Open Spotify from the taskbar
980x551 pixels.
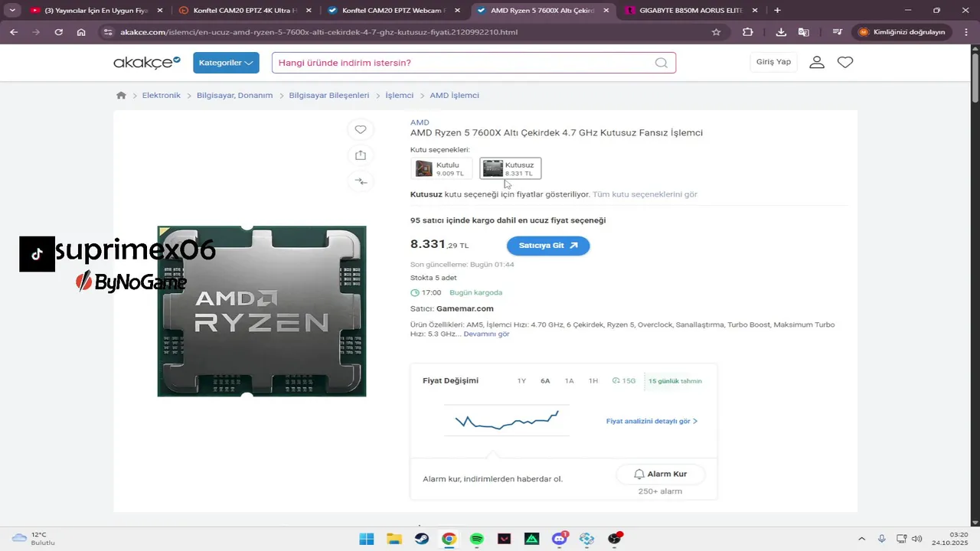[x=477, y=539]
